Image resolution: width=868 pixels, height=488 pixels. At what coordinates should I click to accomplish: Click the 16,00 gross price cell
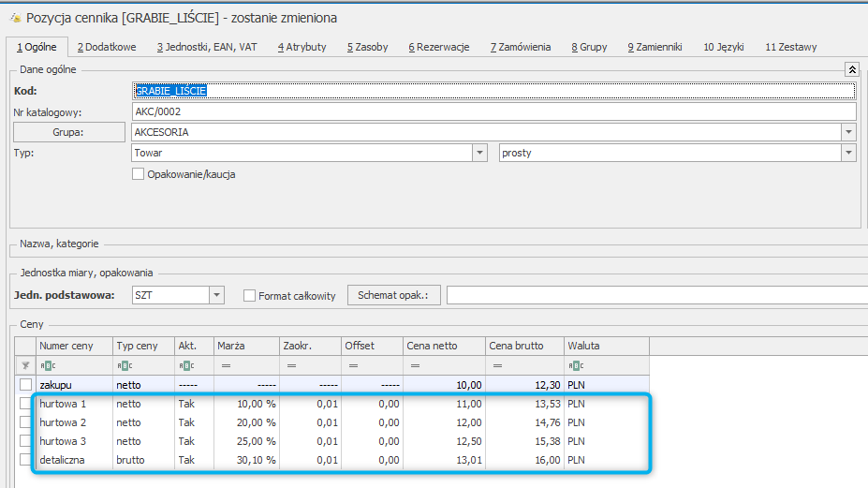524,460
